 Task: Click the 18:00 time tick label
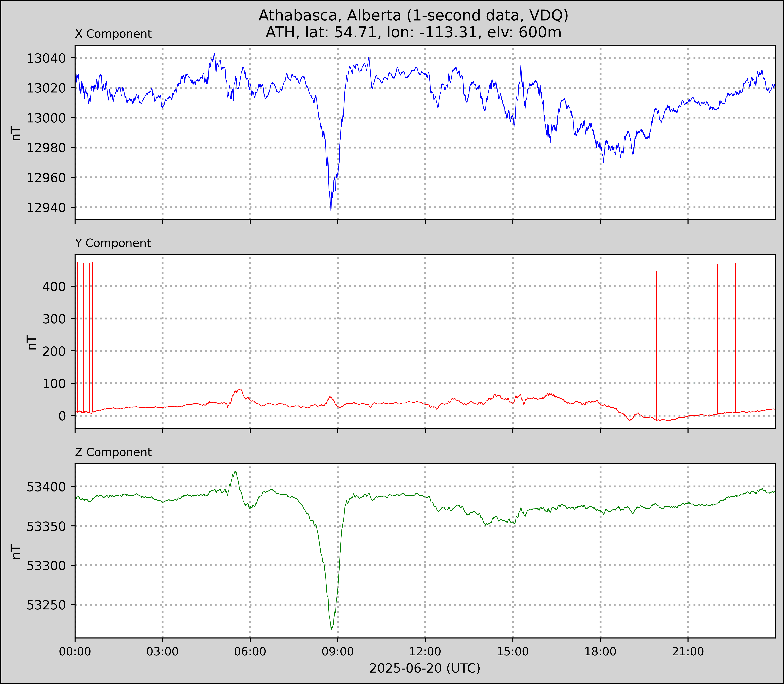(600, 652)
